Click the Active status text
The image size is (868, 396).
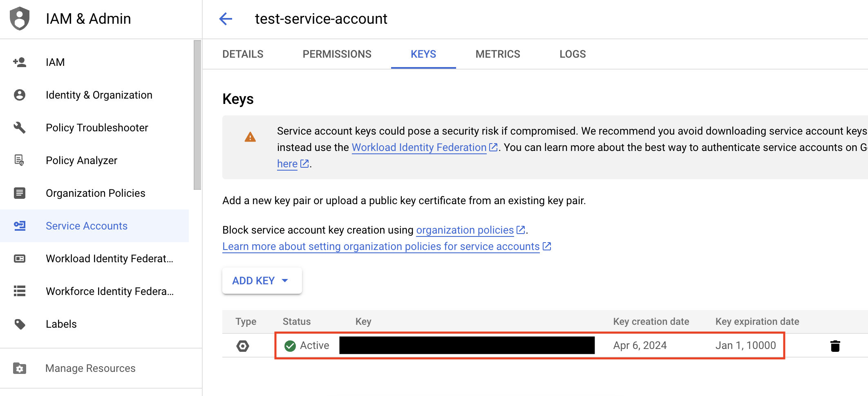314,346
